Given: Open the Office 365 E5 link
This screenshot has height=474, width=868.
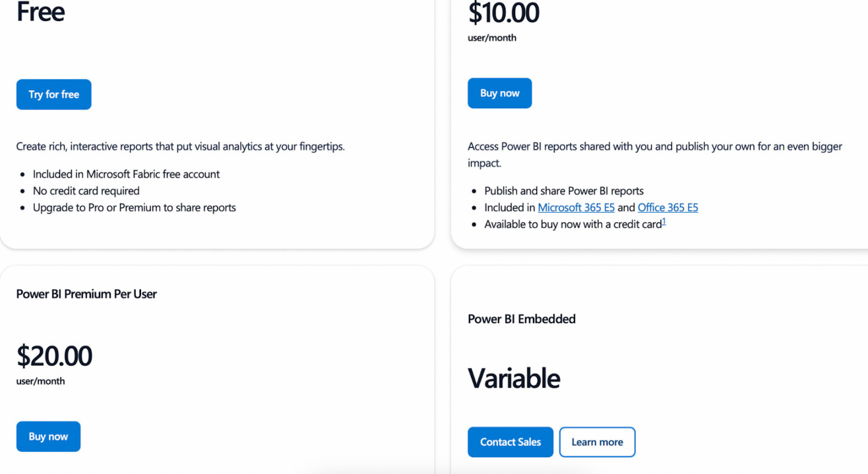Looking at the screenshot, I should point(668,207).
